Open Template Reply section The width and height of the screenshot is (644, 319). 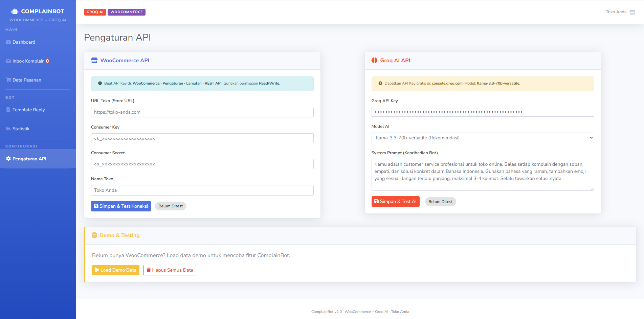tap(38, 110)
